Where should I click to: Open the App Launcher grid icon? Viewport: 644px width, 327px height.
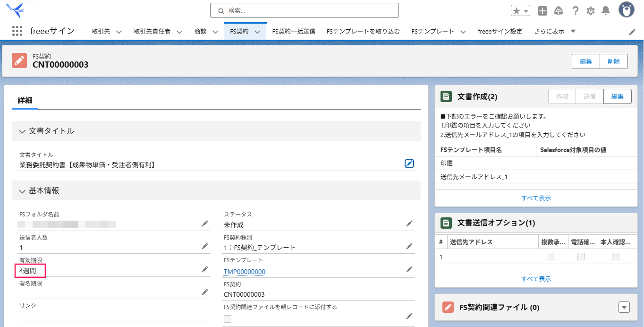point(17,31)
